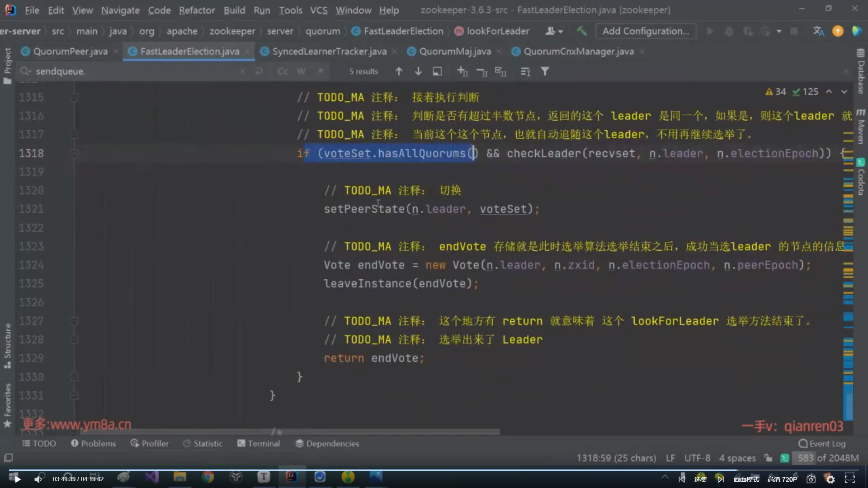Open the Add Configuration dropdown
The width and height of the screenshot is (868, 488).
[x=646, y=31]
